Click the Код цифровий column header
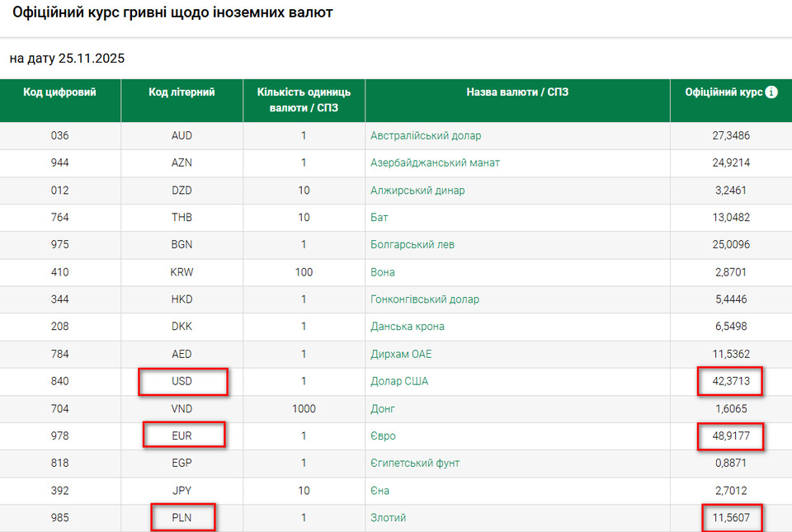The image size is (792, 532). 59,92
